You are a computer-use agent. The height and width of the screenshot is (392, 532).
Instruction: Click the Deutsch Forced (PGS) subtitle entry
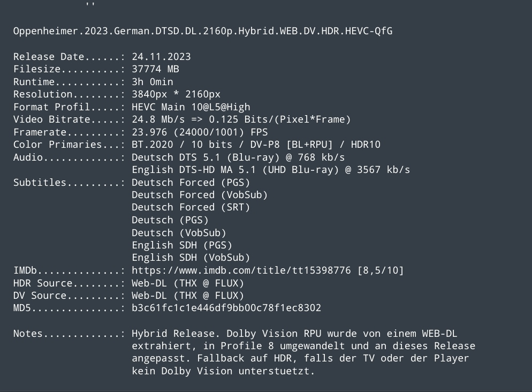[191, 183]
